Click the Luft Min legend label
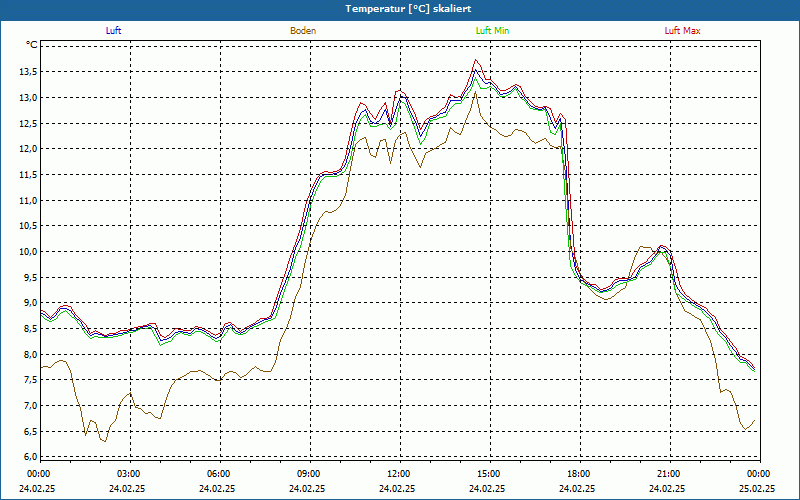800x500 pixels. (x=492, y=31)
